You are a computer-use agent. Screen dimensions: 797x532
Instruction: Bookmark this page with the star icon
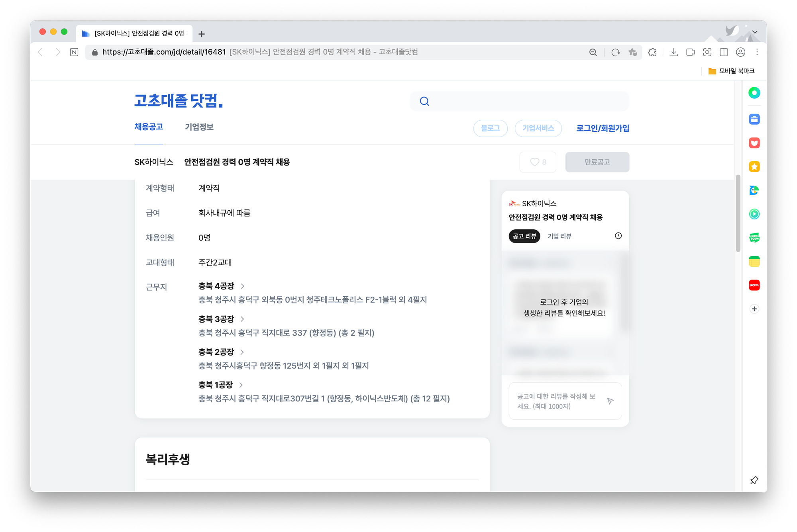(632, 52)
